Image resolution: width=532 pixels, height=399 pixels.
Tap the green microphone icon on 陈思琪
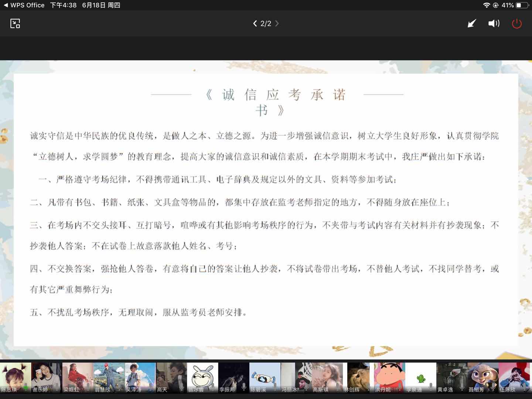tap(26, 387)
